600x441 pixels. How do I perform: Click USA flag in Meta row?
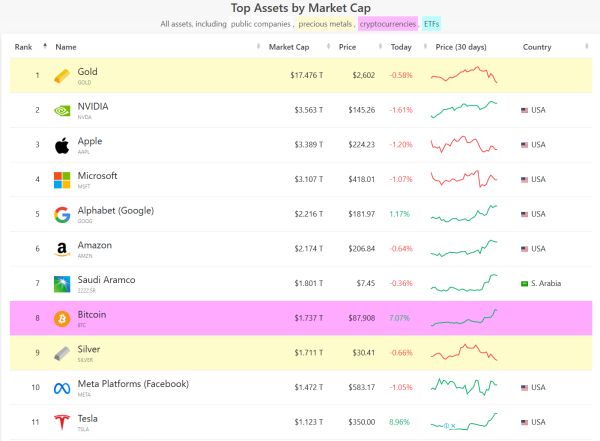point(524,388)
